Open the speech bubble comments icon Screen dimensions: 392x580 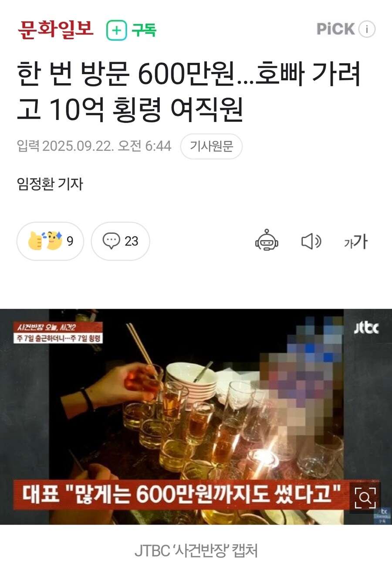pyautogui.click(x=111, y=241)
